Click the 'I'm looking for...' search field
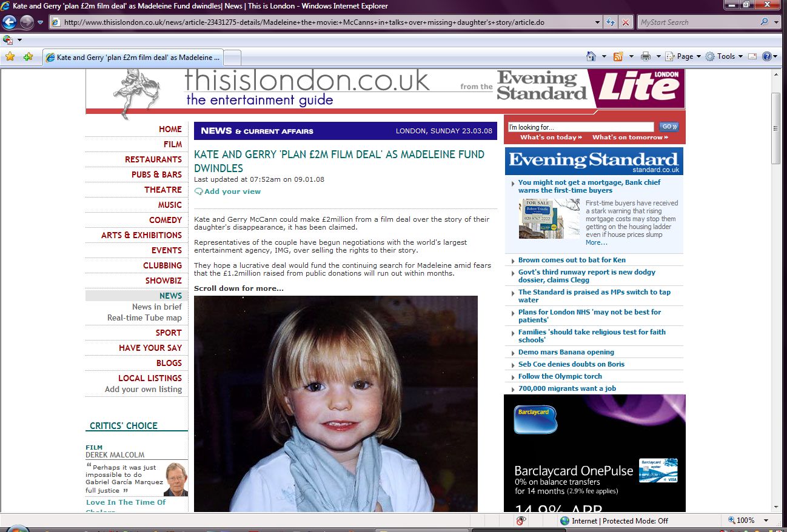The width and height of the screenshot is (787, 532). [580, 127]
